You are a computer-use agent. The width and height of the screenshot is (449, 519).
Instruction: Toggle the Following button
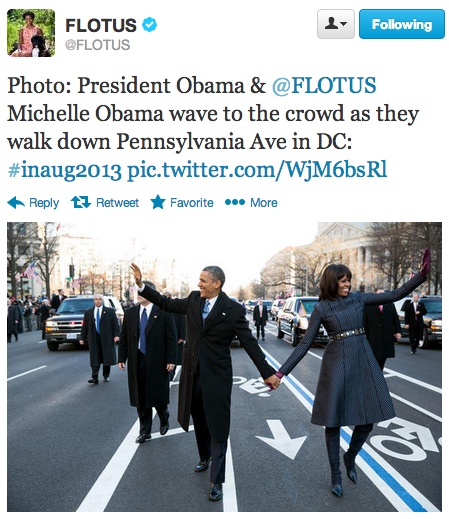coord(402,24)
